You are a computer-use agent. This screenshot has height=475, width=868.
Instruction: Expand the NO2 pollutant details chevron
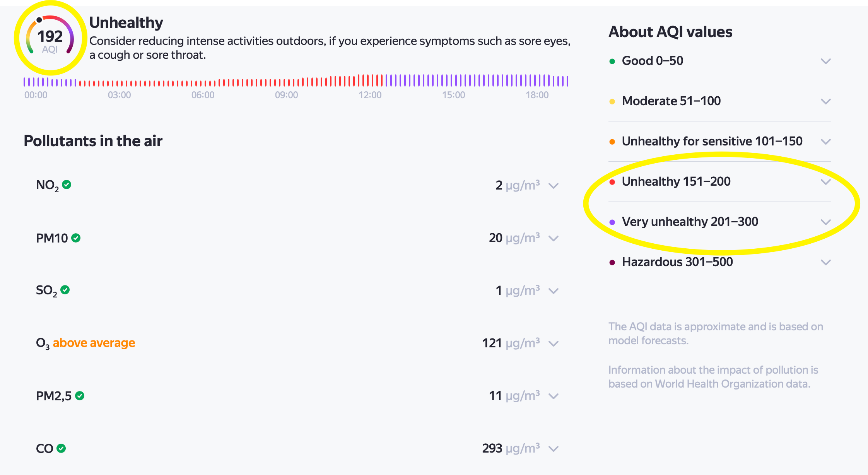click(x=554, y=186)
